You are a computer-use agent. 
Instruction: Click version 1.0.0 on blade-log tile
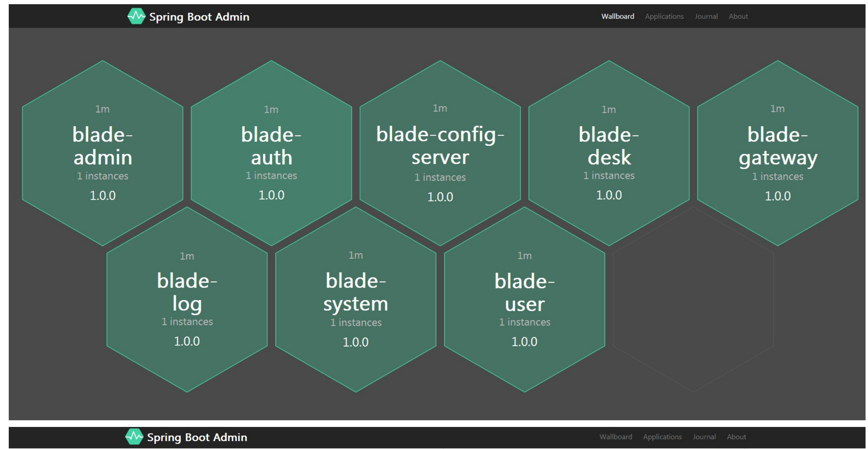point(187,341)
